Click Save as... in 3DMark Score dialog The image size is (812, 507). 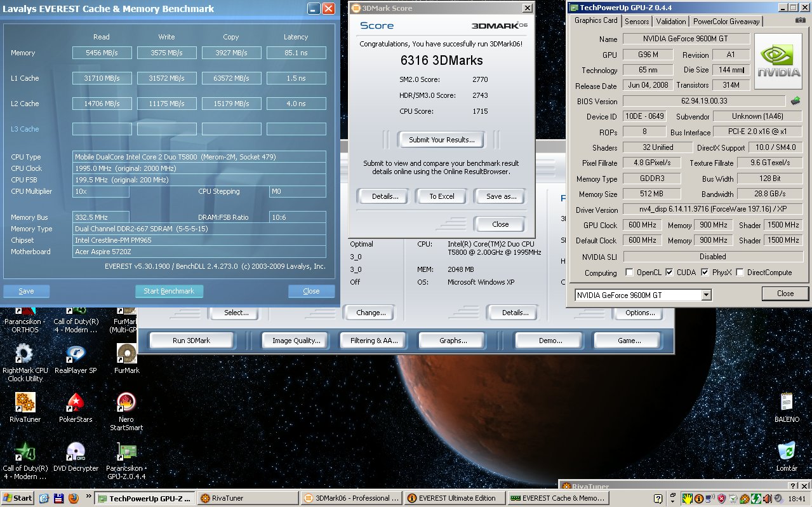coord(501,196)
